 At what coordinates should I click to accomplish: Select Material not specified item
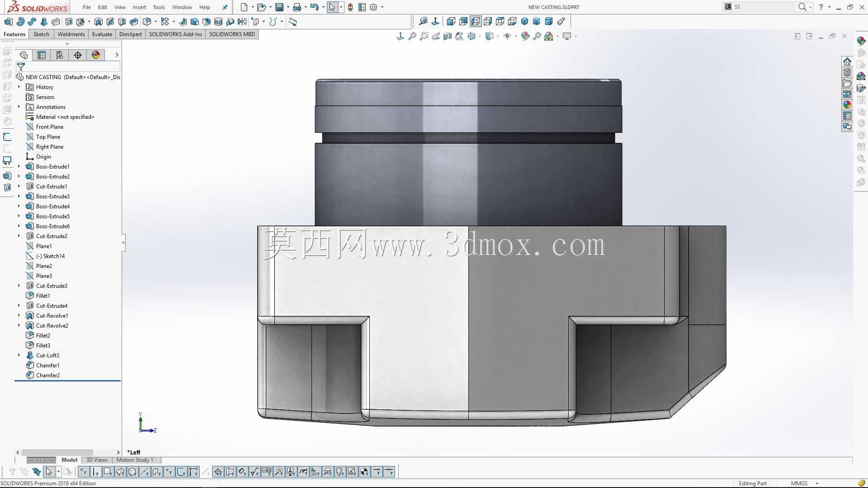(x=65, y=117)
